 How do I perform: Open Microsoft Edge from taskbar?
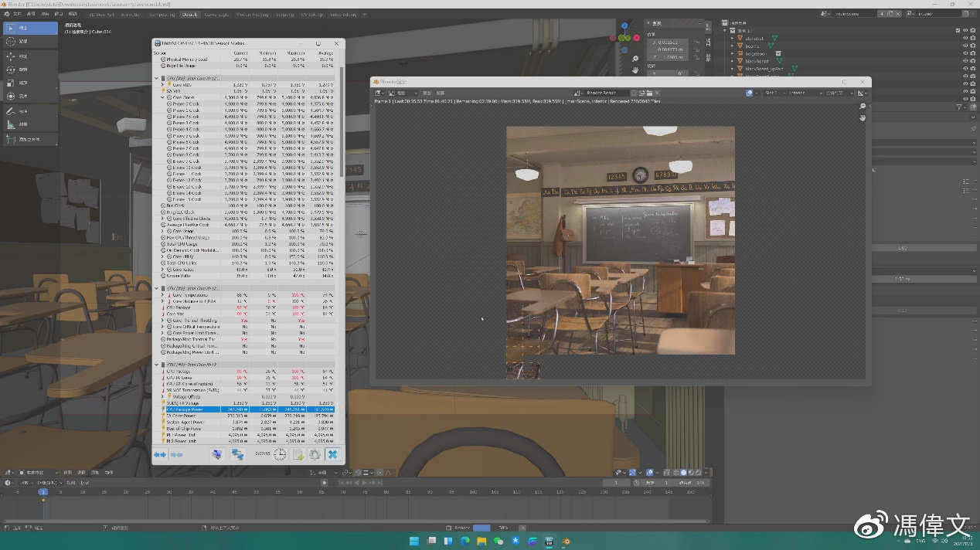pos(465,542)
